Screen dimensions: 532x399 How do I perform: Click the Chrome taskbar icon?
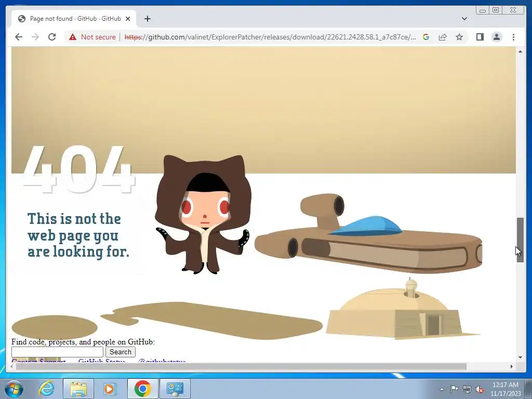(x=142, y=389)
